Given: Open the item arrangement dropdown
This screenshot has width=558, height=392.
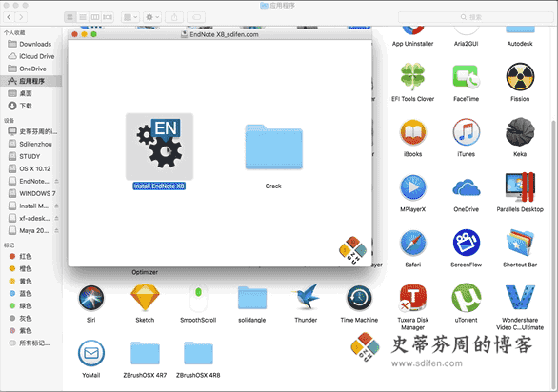Looking at the screenshot, I should pyautogui.click(x=130, y=17).
